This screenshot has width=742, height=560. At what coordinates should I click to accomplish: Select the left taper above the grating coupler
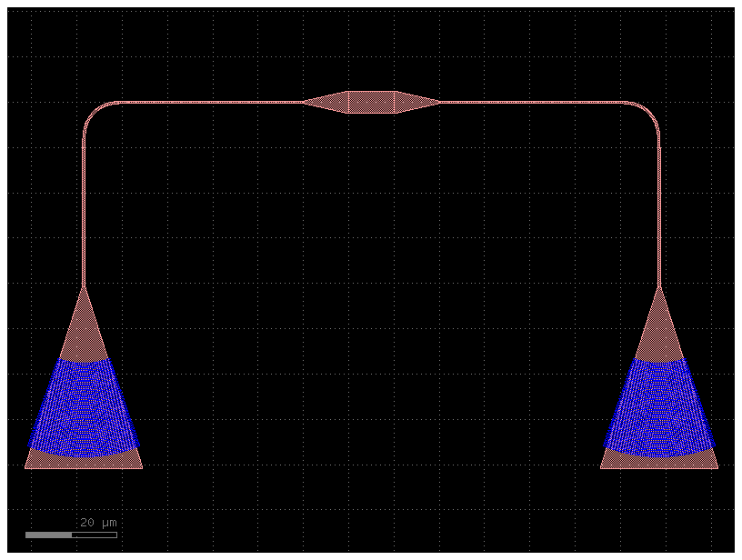[84, 327]
